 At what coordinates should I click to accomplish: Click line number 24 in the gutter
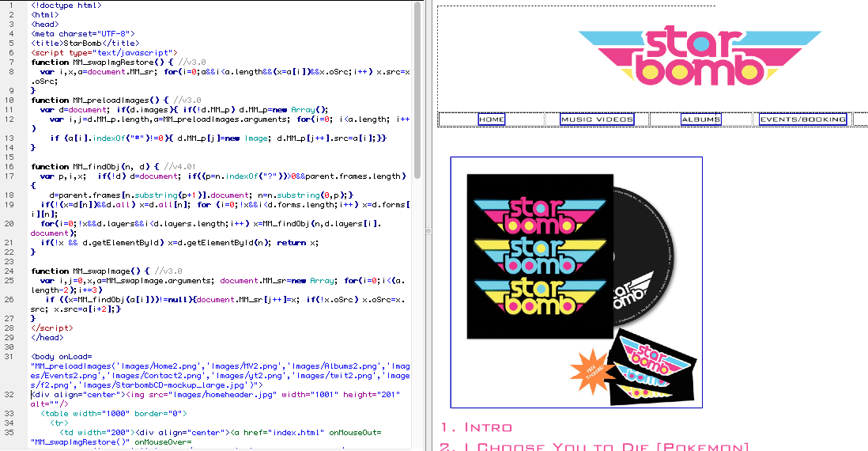[x=9, y=271]
